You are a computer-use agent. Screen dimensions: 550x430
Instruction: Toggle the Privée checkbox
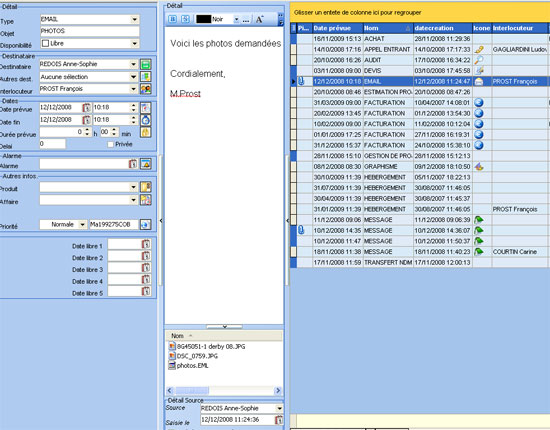(110, 144)
